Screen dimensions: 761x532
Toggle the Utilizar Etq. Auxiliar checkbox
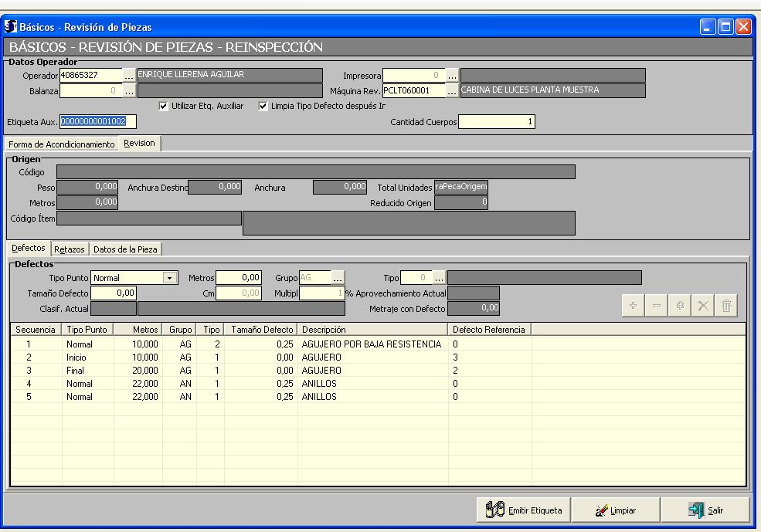pos(163,107)
